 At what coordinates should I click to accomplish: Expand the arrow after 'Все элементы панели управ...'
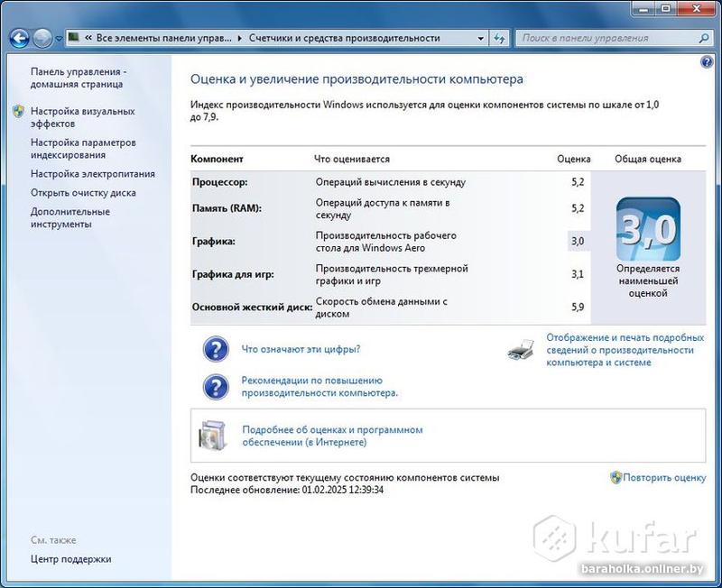coord(239,39)
